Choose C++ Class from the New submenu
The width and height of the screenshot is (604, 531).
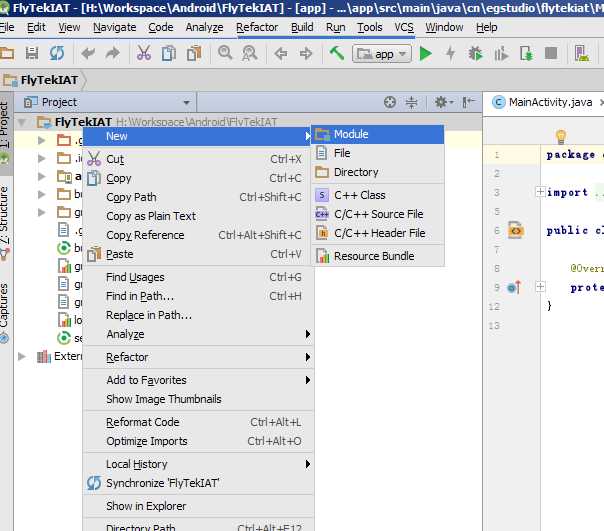(x=378, y=195)
